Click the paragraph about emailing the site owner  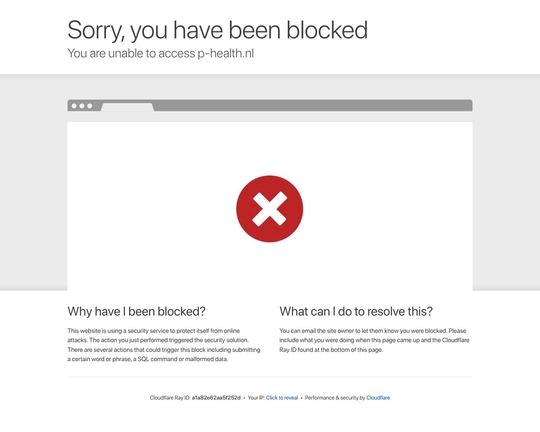(374, 340)
